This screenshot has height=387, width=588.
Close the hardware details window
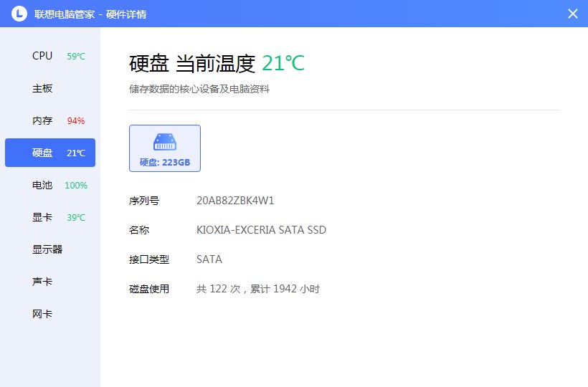(x=573, y=14)
